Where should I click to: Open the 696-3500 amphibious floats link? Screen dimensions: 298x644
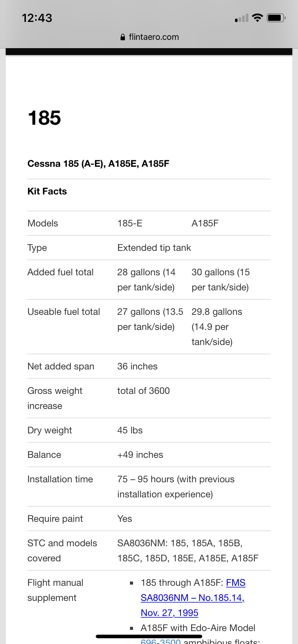point(161,640)
